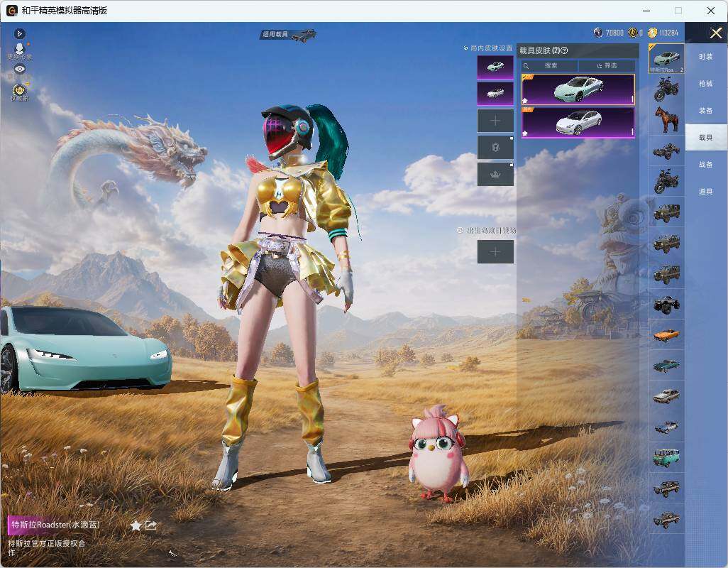This screenshot has width=728, height=568.
Task: Select the Tesla Roadster vehicle category thumbnail
Action: (666, 58)
